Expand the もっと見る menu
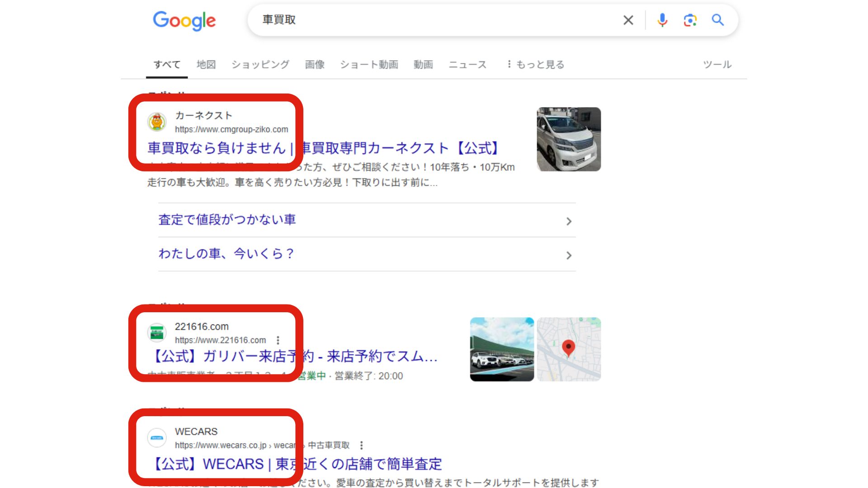 click(535, 65)
